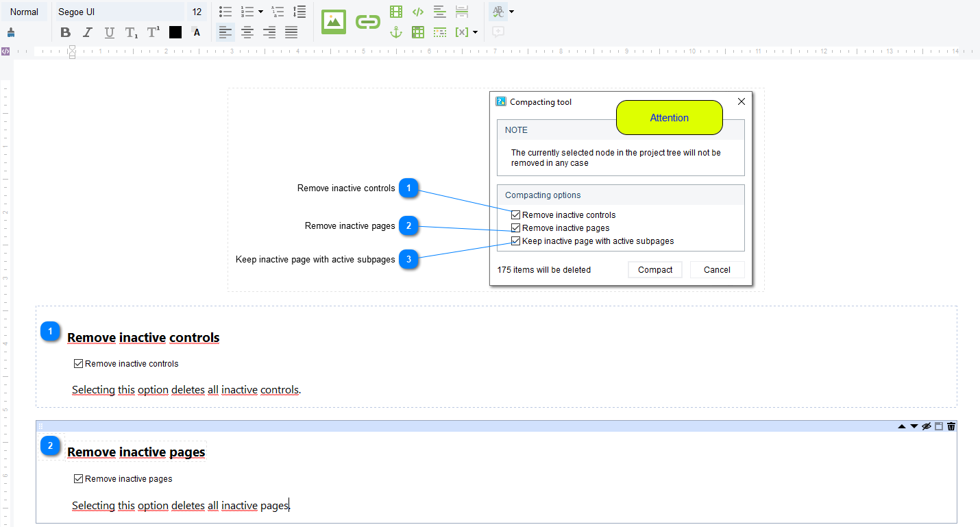Toggle italic formatting
The width and height of the screenshot is (980, 527).
tap(88, 32)
